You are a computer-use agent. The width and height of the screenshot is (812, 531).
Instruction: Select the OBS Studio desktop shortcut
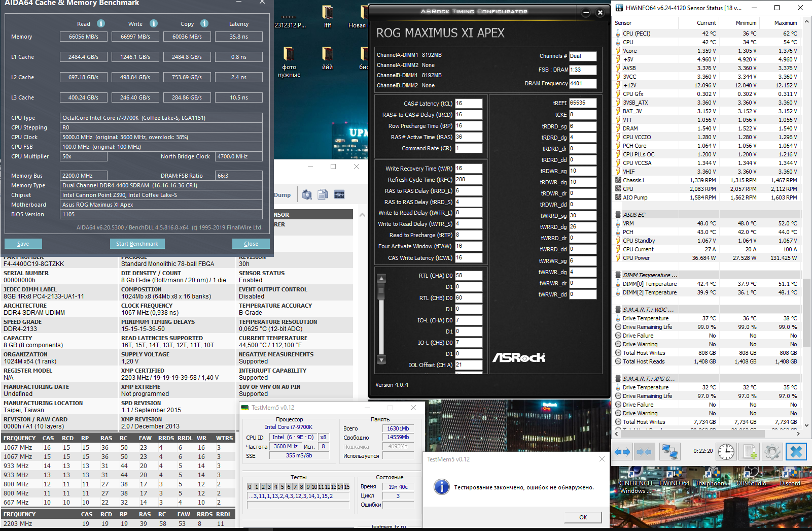pos(751,477)
